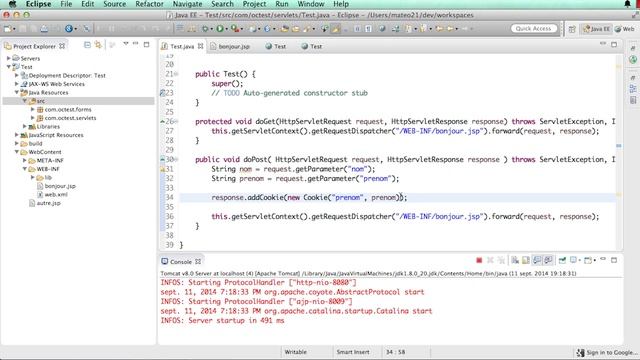Click the Print icon in toolbar
Screen dimensions: 640x360
pos(44,29)
